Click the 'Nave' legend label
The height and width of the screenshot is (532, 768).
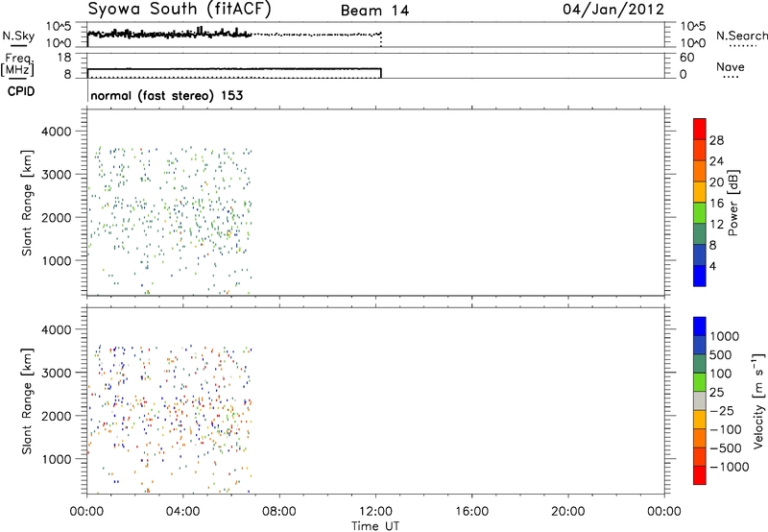[x=731, y=66]
